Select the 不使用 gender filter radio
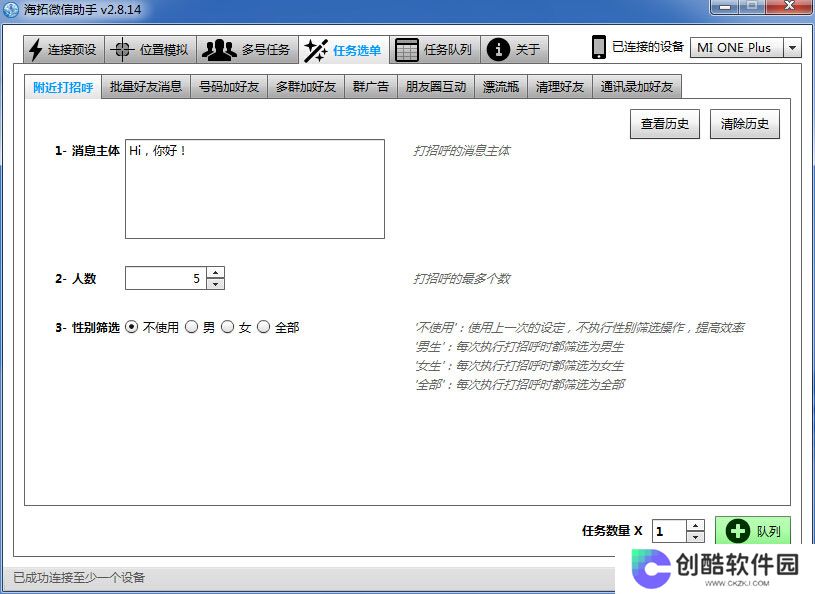 tap(132, 327)
